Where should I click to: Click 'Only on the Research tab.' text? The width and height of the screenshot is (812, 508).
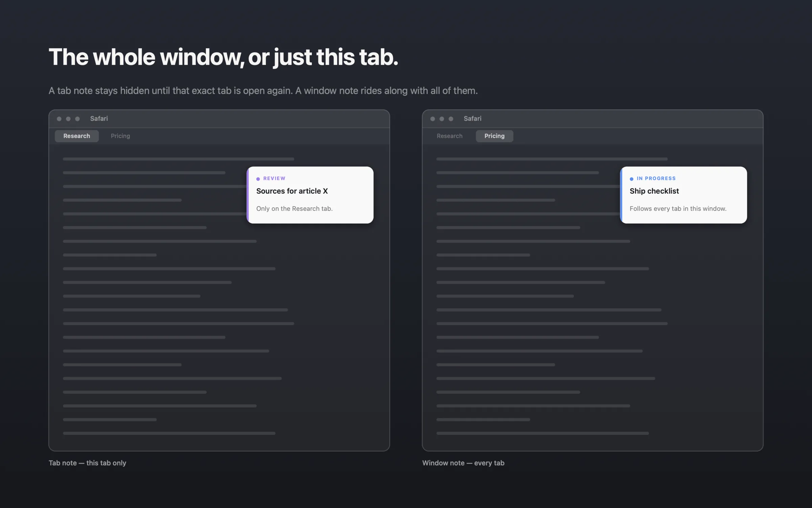pos(294,209)
